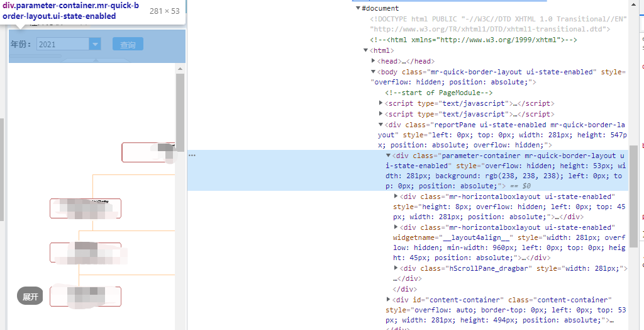Expand the head element node
This screenshot has height=330, width=644.
click(374, 61)
